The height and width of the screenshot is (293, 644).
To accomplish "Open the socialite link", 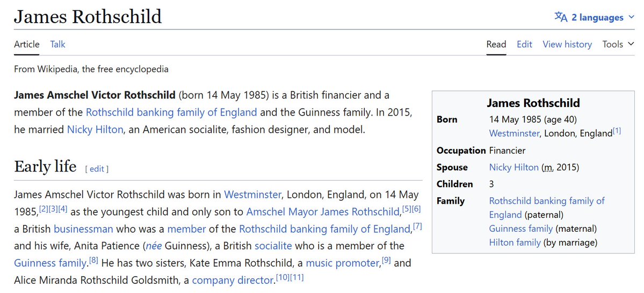I will [273, 246].
